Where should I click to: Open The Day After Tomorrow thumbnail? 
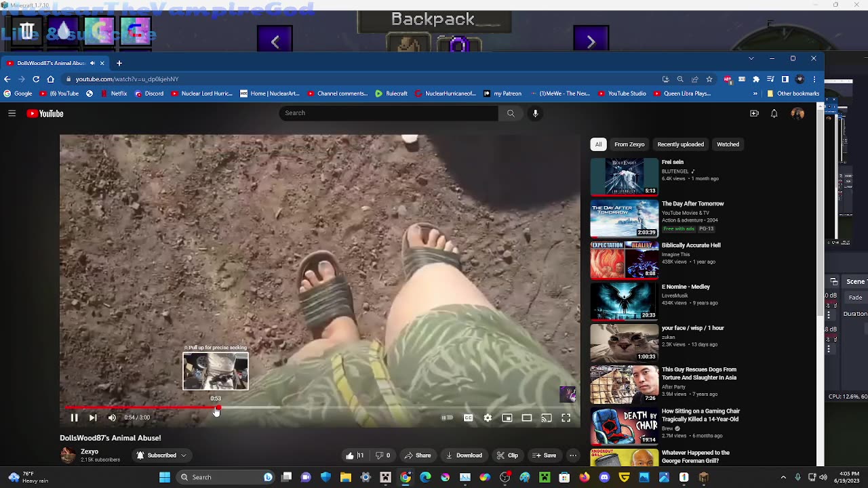[624, 218]
